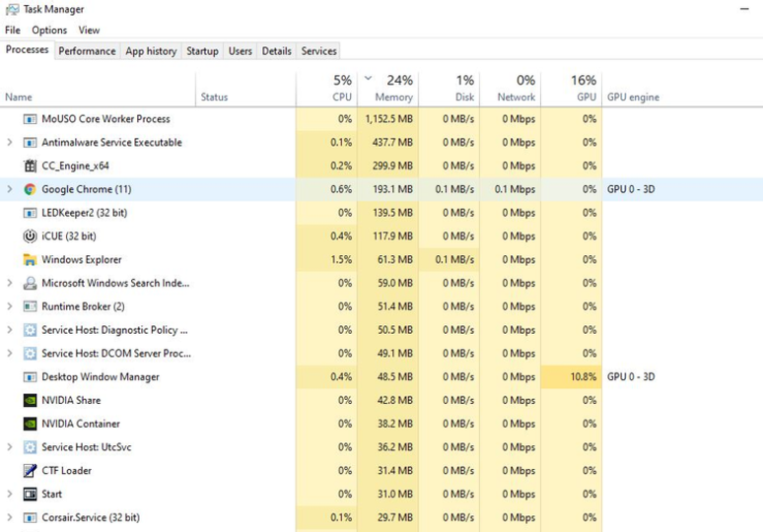The width and height of the screenshot is (763, 532).
Task: Click the Windows Explorer folder icon
Action: 30,260
